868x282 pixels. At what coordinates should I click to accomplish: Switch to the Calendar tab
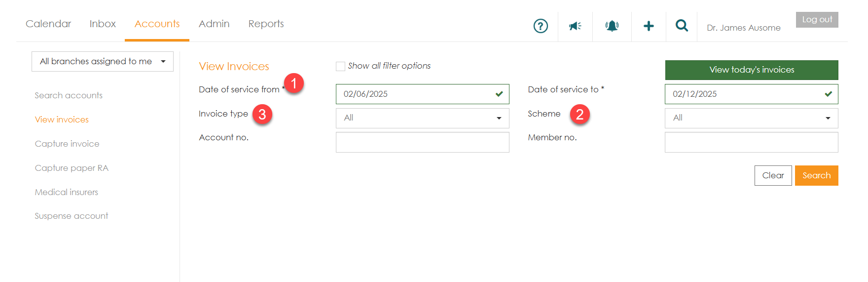tap(48, 24)
